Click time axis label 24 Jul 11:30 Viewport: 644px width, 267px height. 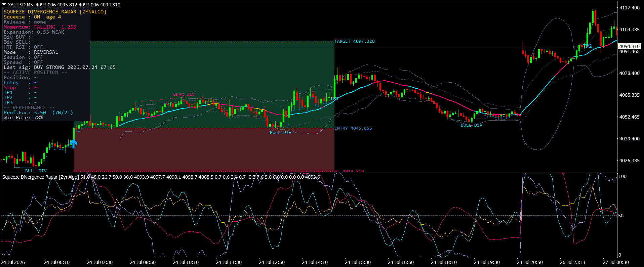pyautogui.click(x=229, y=262)
